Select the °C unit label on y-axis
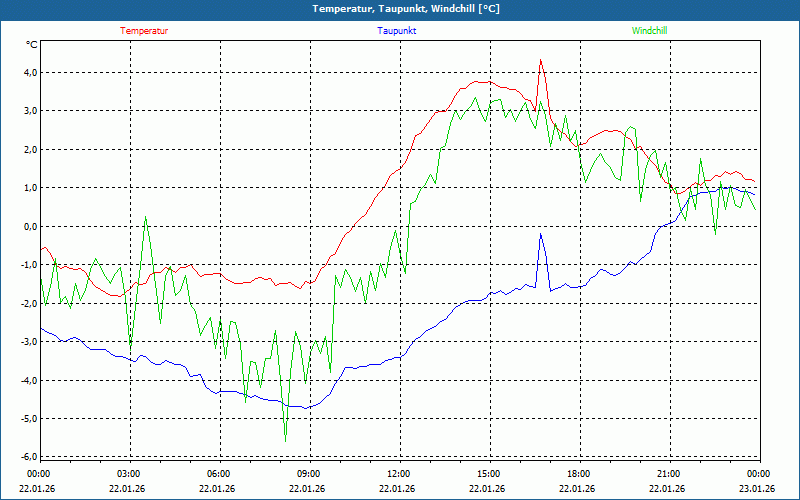 (32, 45)
